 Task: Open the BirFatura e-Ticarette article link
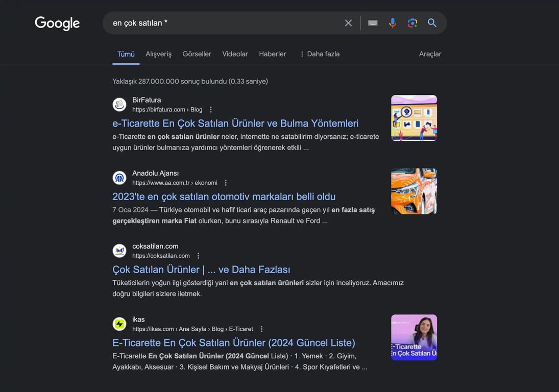click(236, 123)
